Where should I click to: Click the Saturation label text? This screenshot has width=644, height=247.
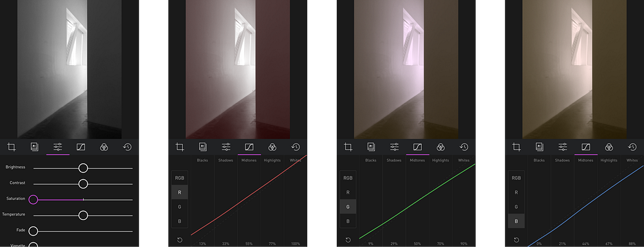point(15,199)
